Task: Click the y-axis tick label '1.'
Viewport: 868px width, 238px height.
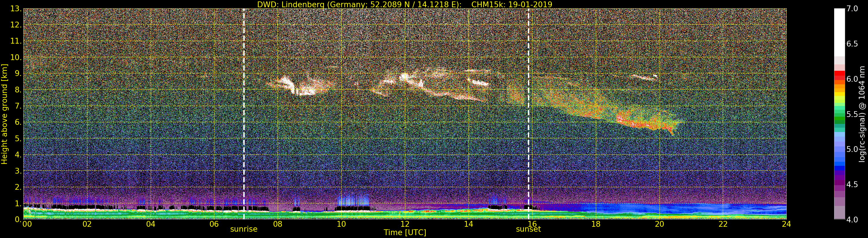Action: pyautogui.click(x=18, y=203)
